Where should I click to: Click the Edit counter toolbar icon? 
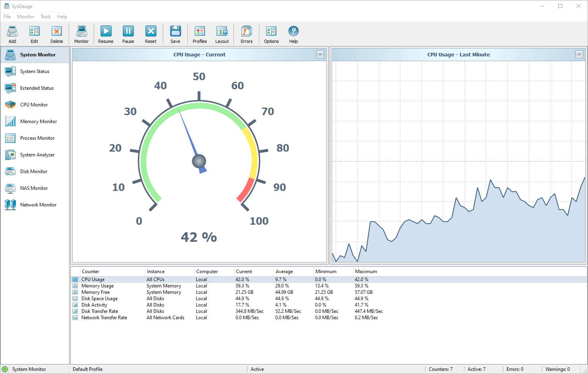[35, 34]
